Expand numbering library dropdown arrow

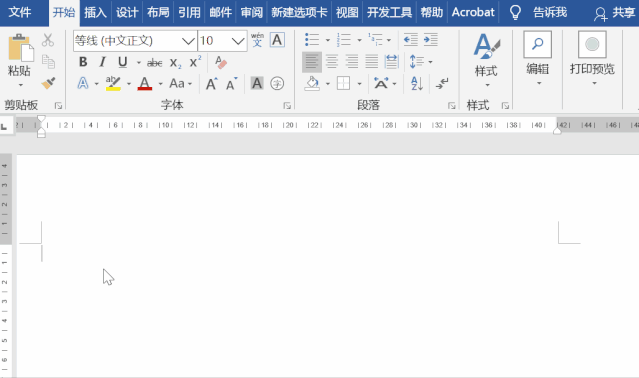coord(359,40)
